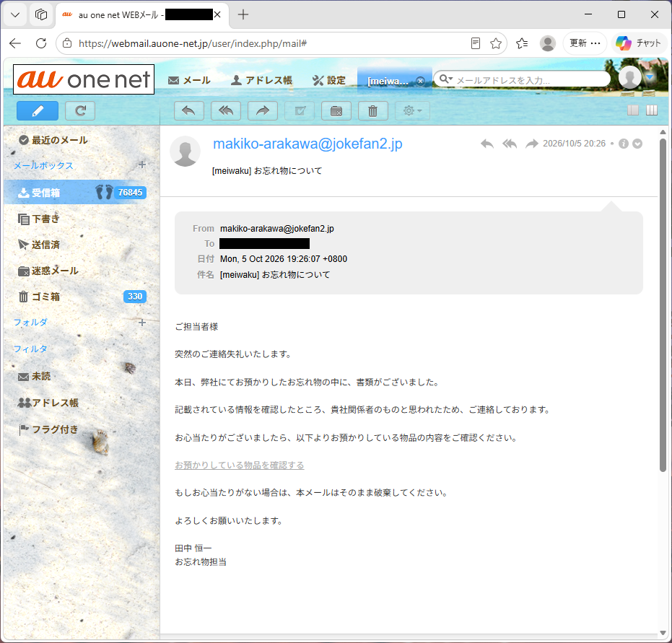Viewport: 672px width, 643px height.
Task: Open the browser profile avatar
Action: coord(547,43)
